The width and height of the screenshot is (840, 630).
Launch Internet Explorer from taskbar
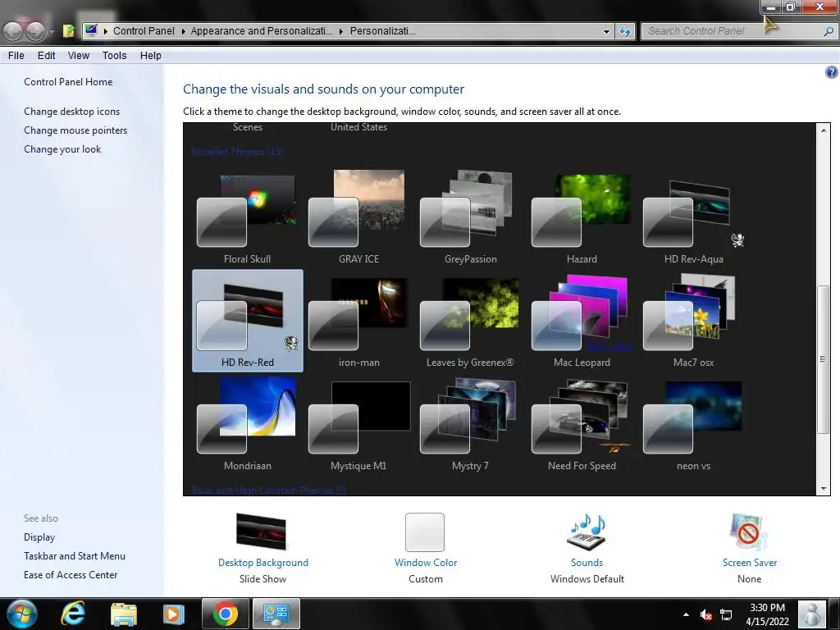pos(73,614)
